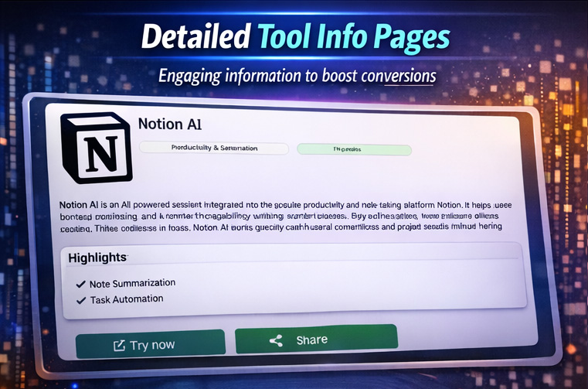Image resolution: width=588 pixels, height=389 pixels.
Task: Click the share icon beside Share
Action: pyautogui.click(x=276, y=340)
